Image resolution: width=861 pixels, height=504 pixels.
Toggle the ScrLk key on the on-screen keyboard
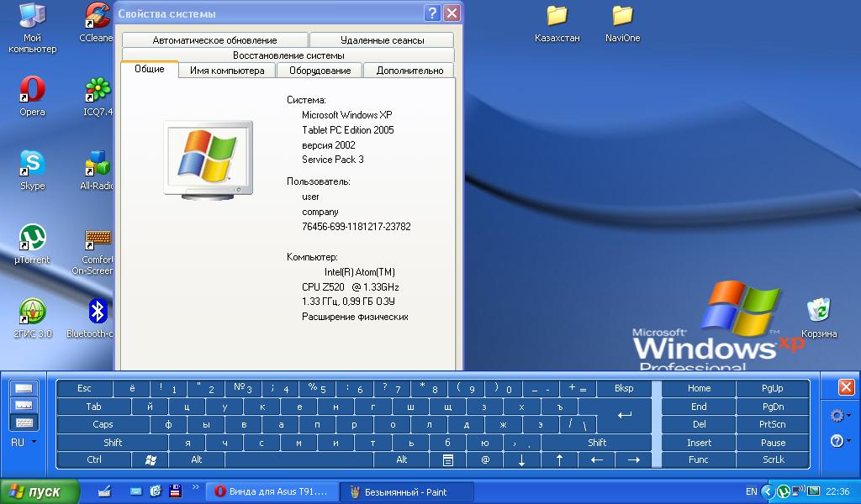pos(774,459)
